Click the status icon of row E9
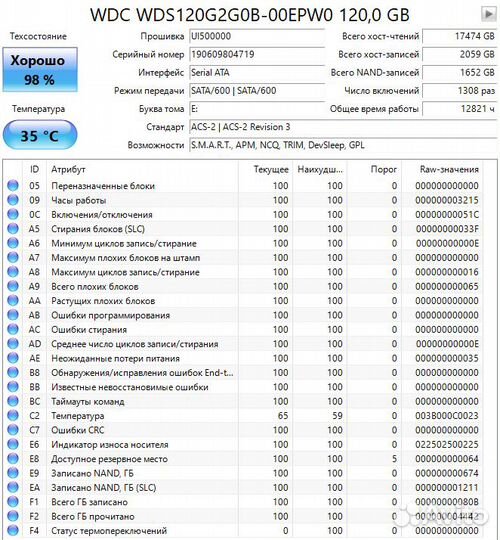The height and width of the screenshot is (540, 500). 13,473
